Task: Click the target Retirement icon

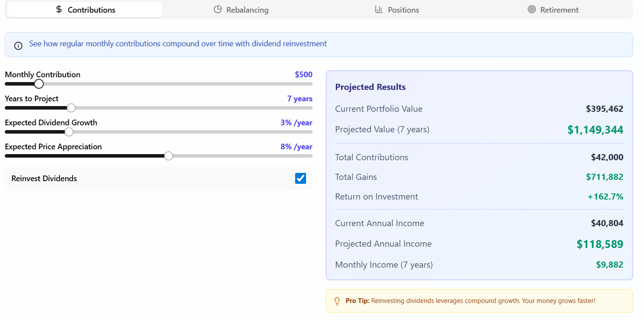Action: (x=531, y=10)
